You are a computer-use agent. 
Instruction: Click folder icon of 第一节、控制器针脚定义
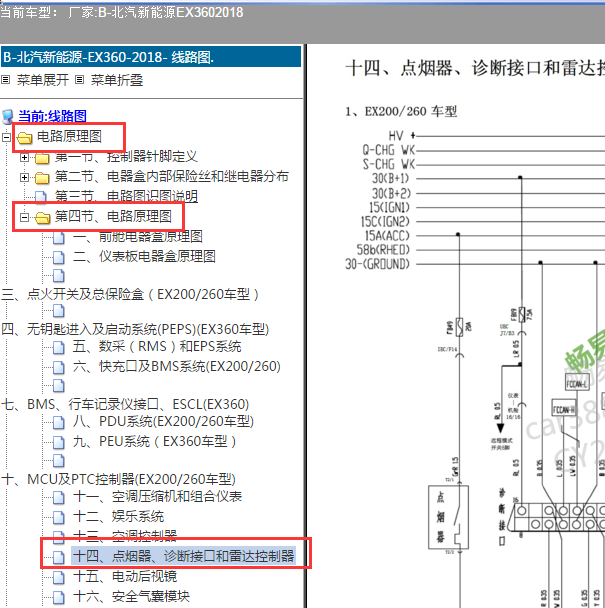point(42,158)
